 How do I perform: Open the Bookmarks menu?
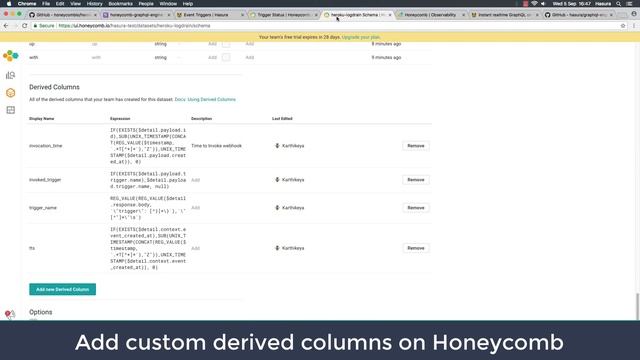tap(120, 4)
